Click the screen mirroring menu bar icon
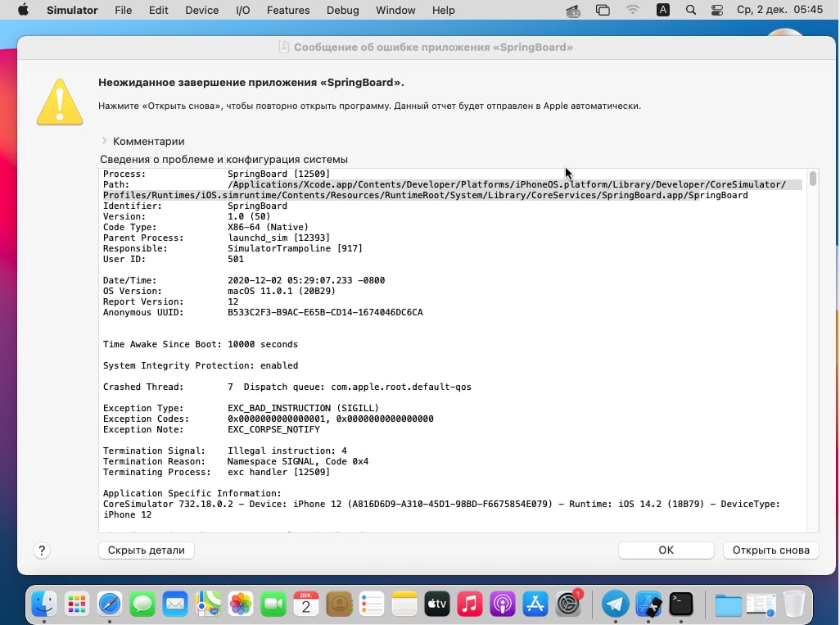 tap(603, 10)
